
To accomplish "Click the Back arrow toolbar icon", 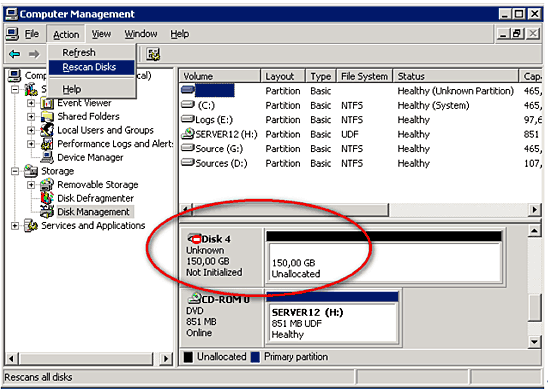I will (x=15, y=54).
